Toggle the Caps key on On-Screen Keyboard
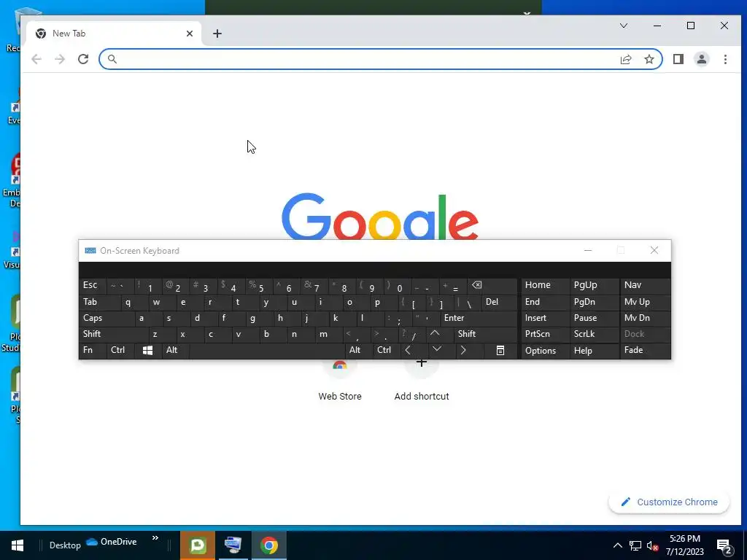 pos(107,318)
